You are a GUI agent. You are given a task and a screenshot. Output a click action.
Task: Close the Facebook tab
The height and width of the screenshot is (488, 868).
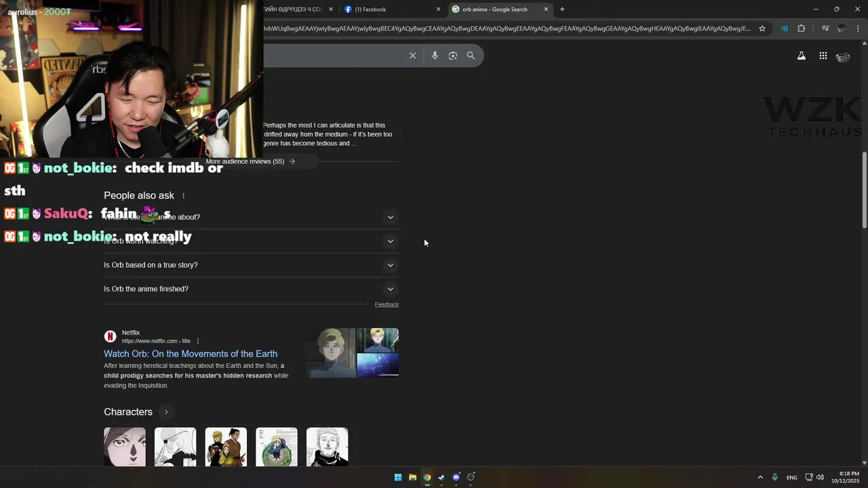point(438,9)
